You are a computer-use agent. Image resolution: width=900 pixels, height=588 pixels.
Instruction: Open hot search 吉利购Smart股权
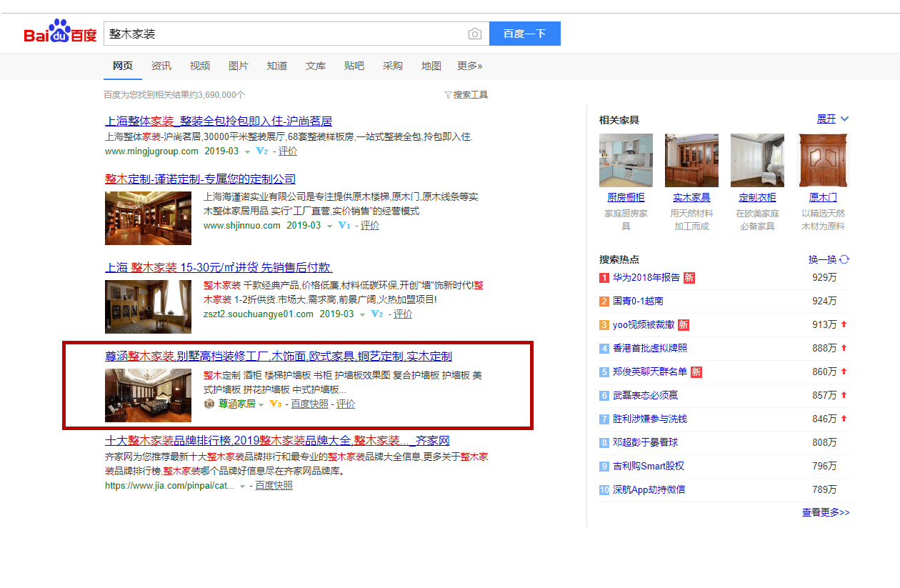point(649,467)
